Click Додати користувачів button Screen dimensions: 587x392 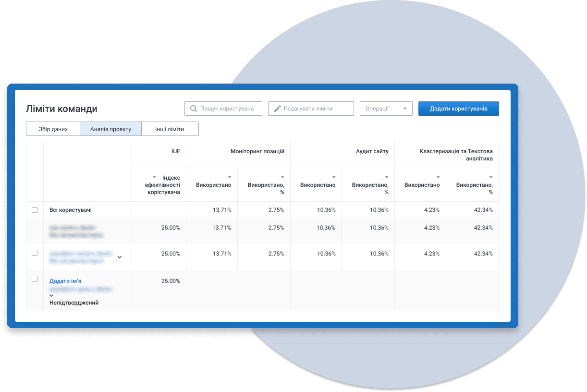pyautogui.click(x=459, y=109)
